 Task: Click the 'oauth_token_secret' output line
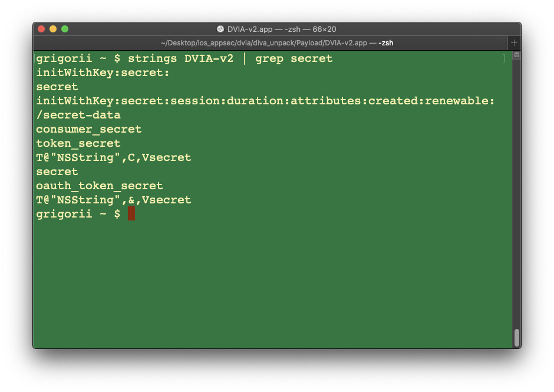coord(100,186)
